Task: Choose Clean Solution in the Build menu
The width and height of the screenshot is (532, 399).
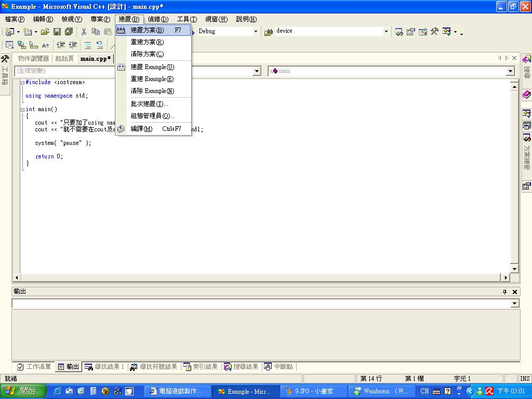Action: [153, 54]
